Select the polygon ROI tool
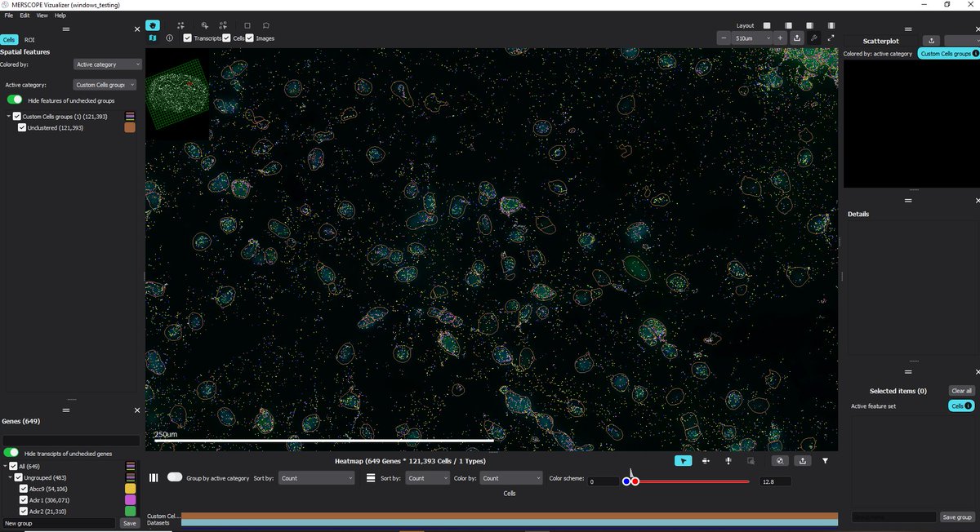 click(266, 25)
